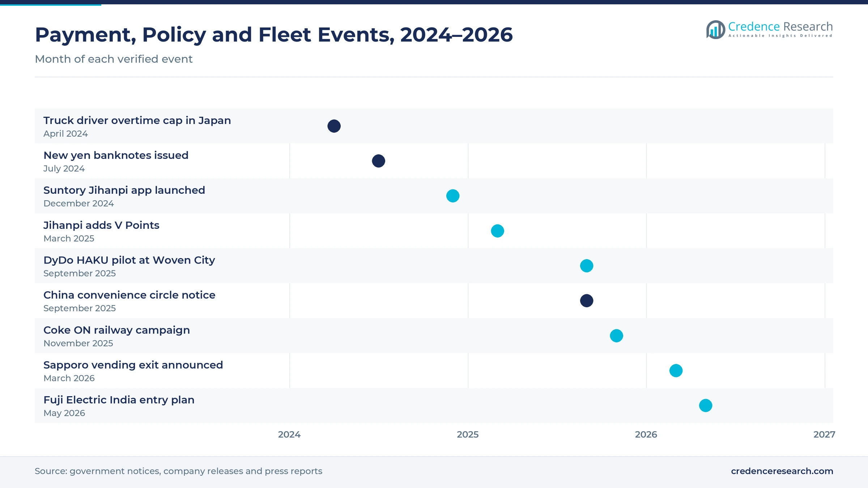Viewport: 868px width, 488px height.
Task: Click the Coke ON railway campaign label
Action: [x=116, y=330]
